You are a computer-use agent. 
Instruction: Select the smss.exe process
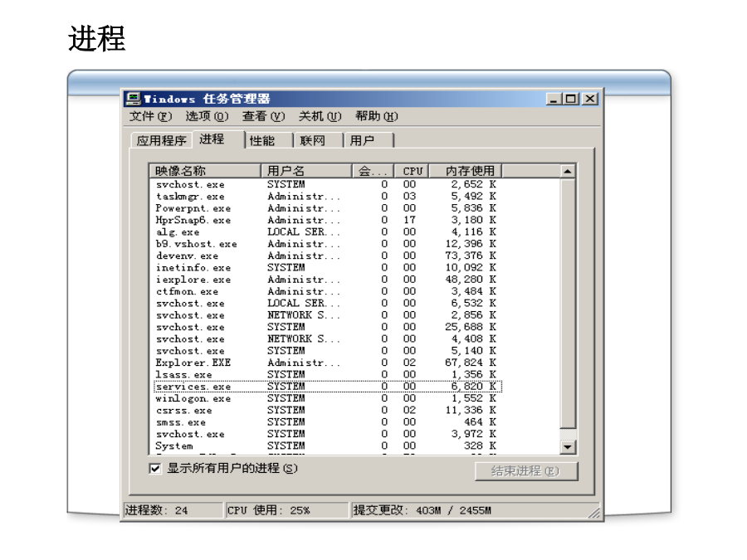[x=326, y=422]
